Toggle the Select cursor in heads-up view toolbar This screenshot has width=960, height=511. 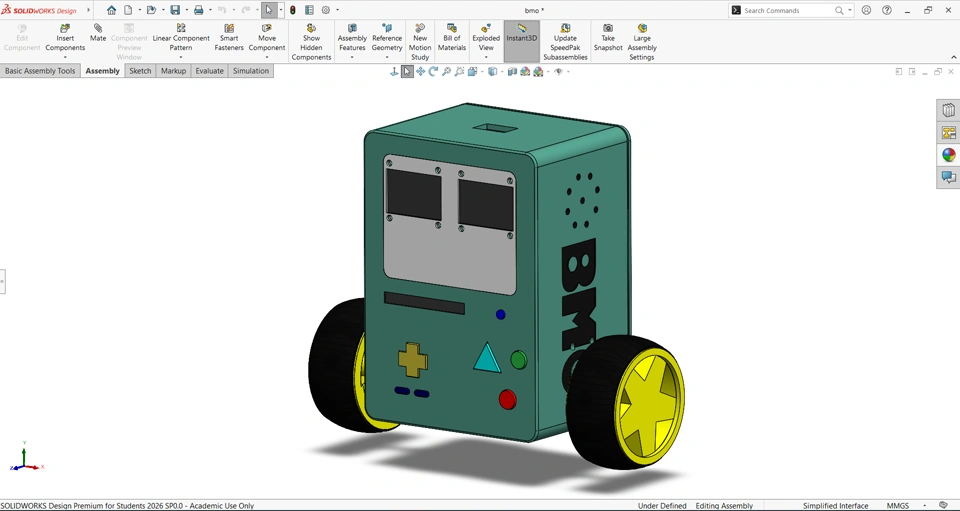pyautogui.click(x=407, y=72)
